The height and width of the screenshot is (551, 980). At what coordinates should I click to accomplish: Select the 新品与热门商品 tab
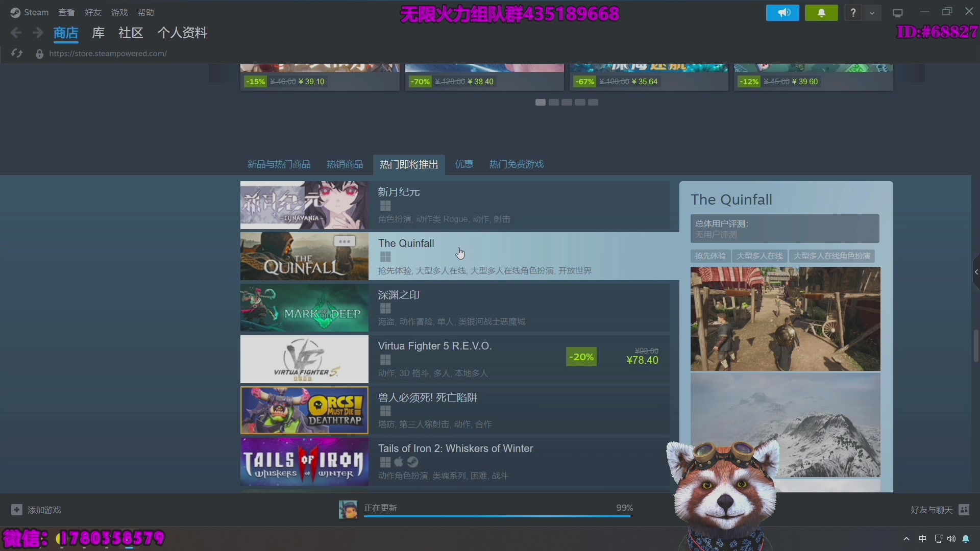[x=279, y=164]
